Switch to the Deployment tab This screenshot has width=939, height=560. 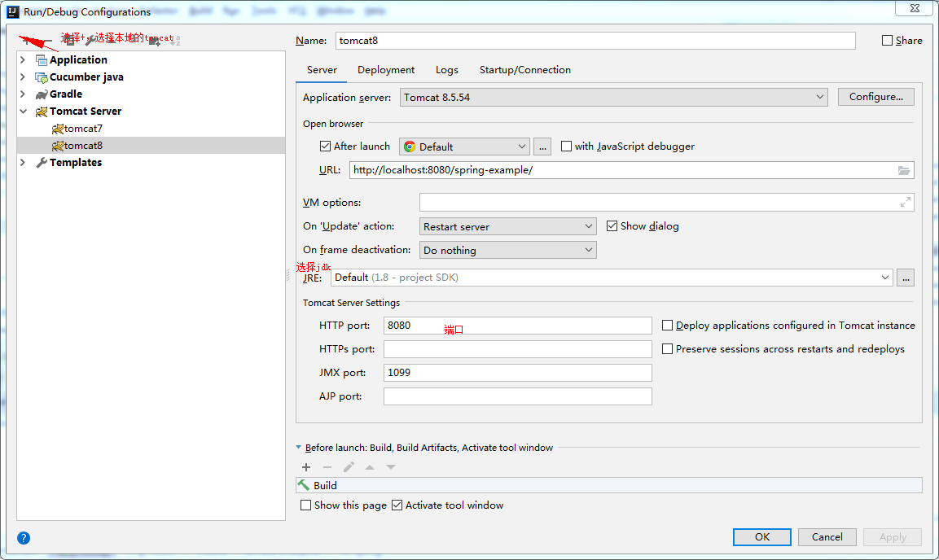click(x=386, y=70)
